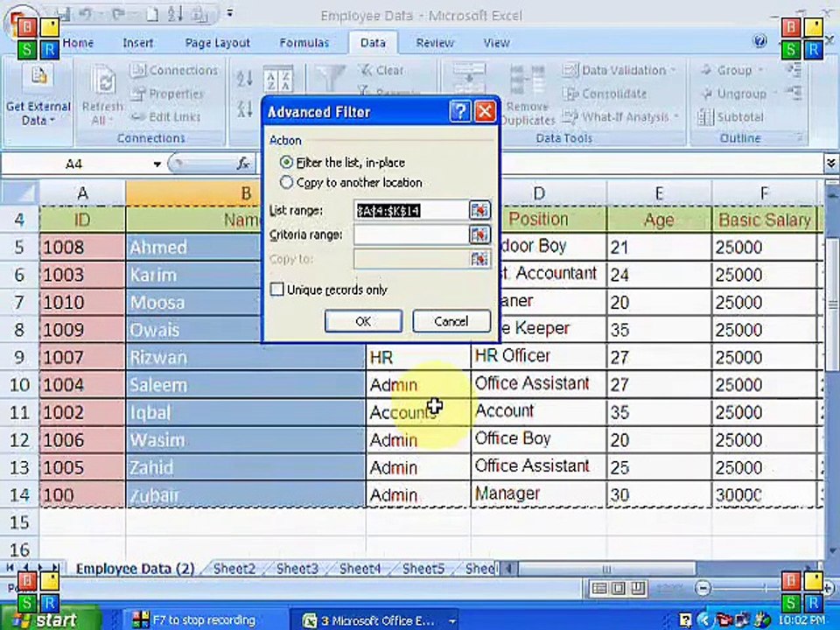
Task: Select Copy to another location option
Action: [x=287, y=183]
